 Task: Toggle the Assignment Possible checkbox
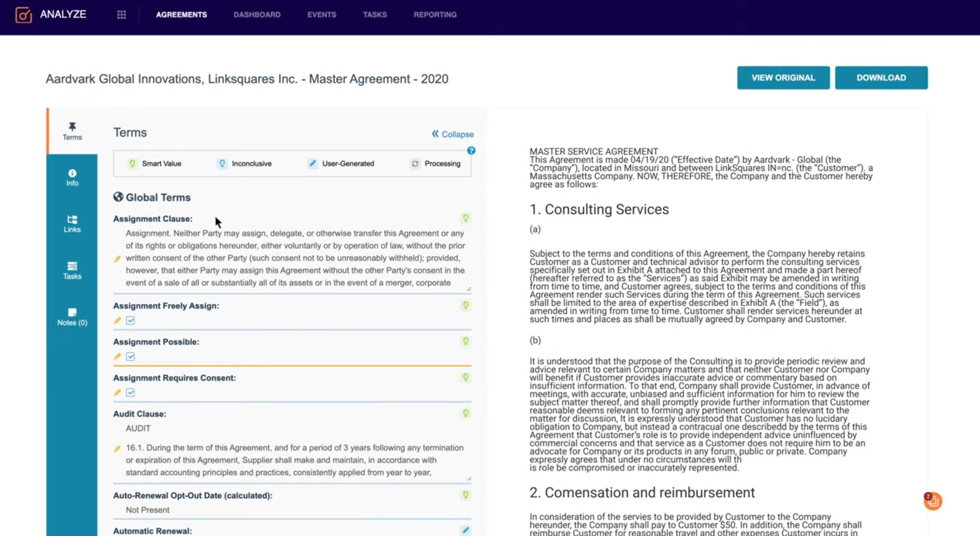coord(130,357)
